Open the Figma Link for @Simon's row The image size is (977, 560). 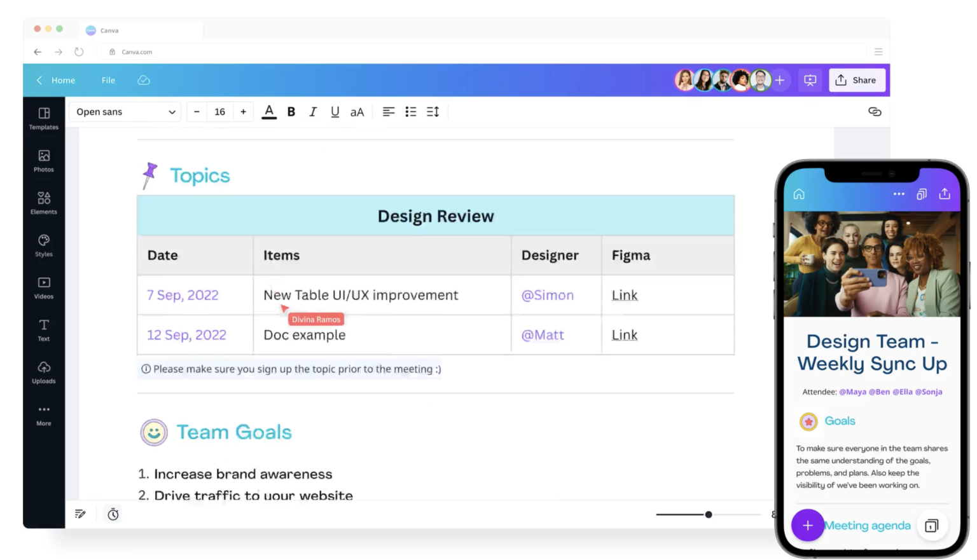624,294
